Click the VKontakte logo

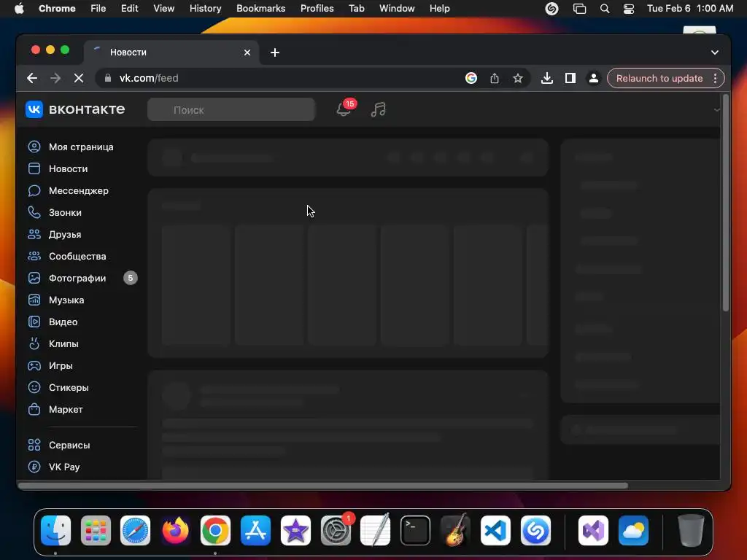(x=75, y=109)
